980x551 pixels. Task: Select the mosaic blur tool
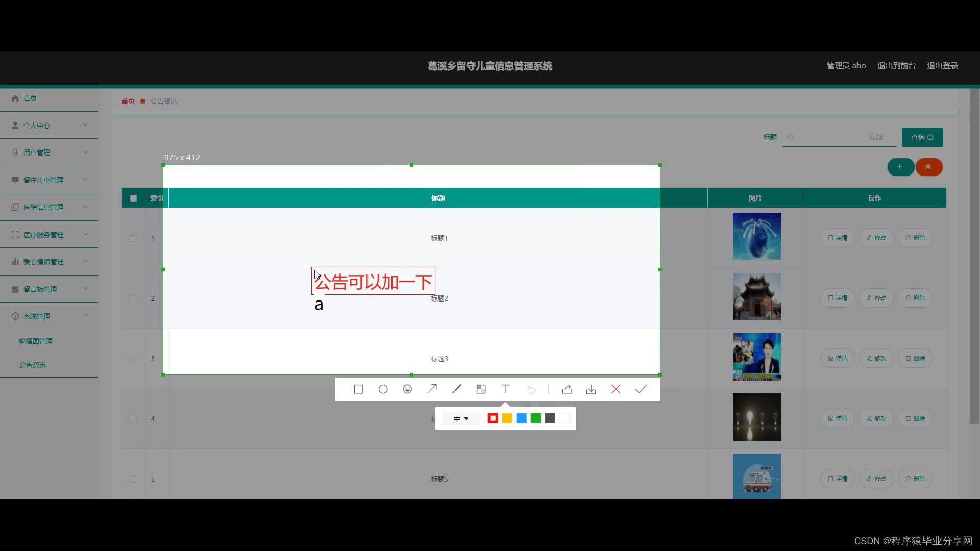481,389
